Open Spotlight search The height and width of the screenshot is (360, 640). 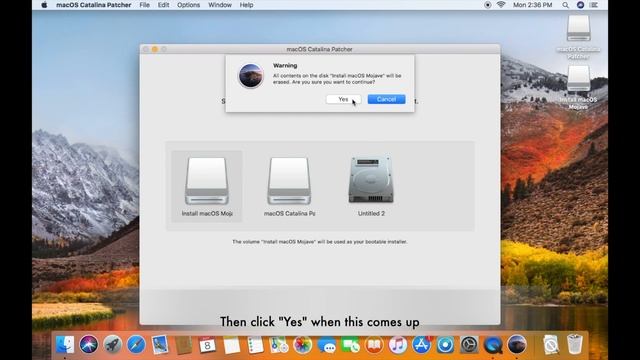pyautogui.click(x=565, y=5)
